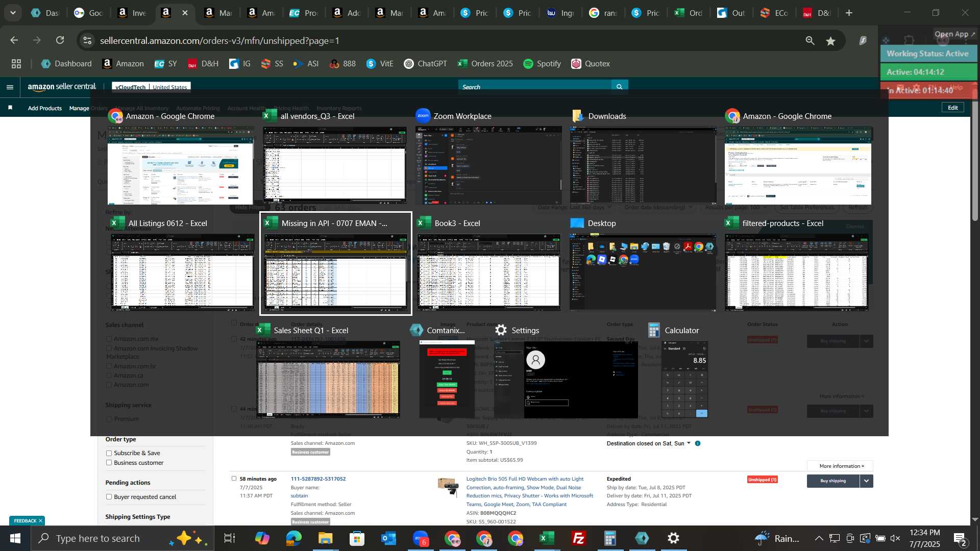
Task: Open the notification center icon
Action: point(960,538)
